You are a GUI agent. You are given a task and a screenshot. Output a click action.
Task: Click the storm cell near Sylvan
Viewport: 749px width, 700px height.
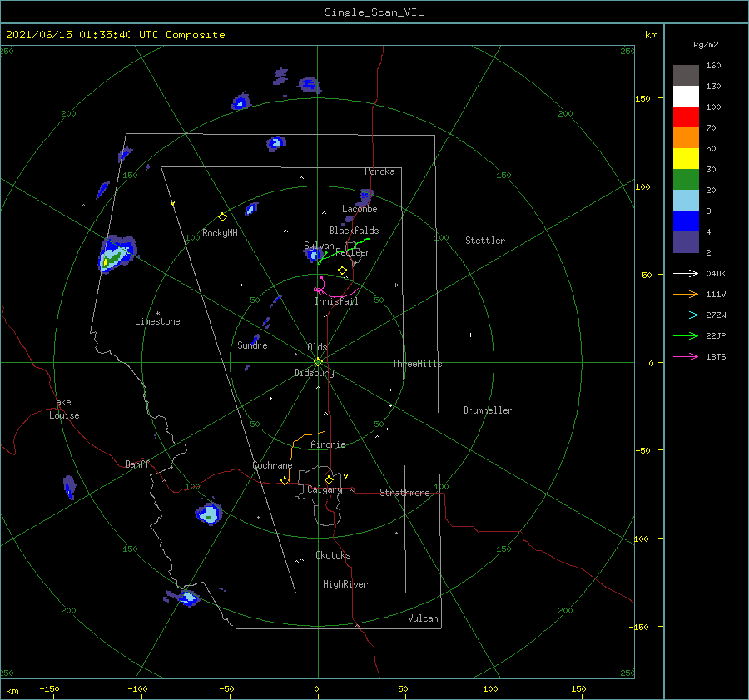[314, 255]
